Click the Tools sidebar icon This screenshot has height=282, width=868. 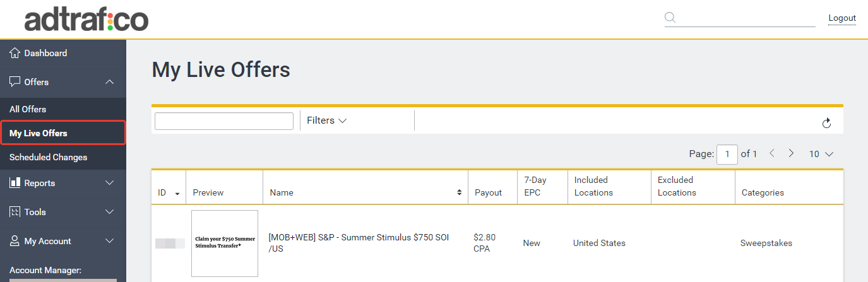click(15, 212)
